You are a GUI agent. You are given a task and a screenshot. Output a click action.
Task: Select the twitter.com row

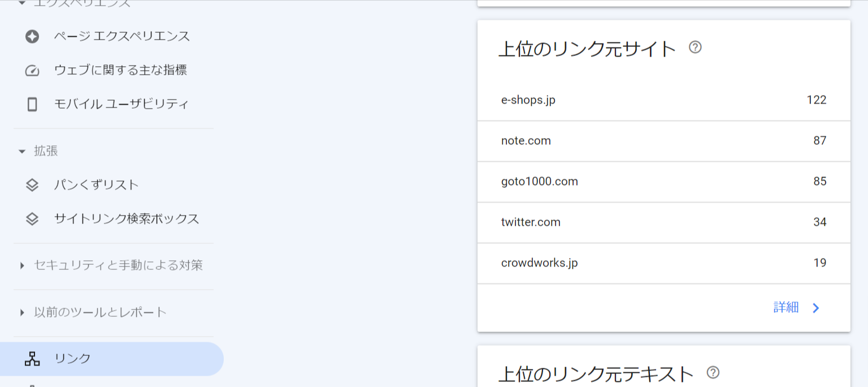[x=664, y=222]
